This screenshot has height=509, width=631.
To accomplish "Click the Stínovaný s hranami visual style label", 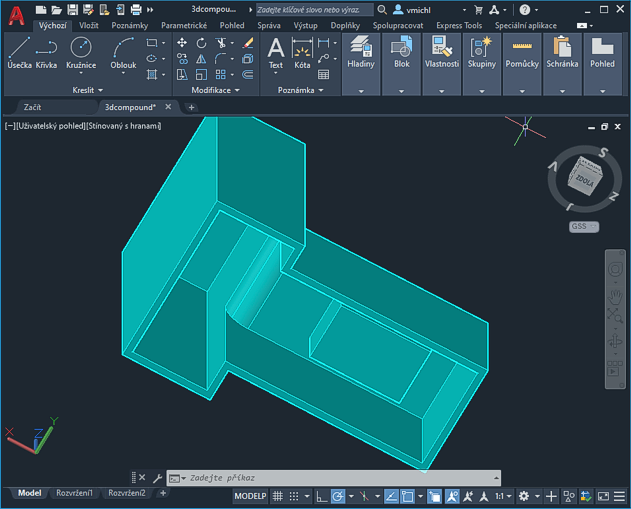I will [x=125, y=126].
